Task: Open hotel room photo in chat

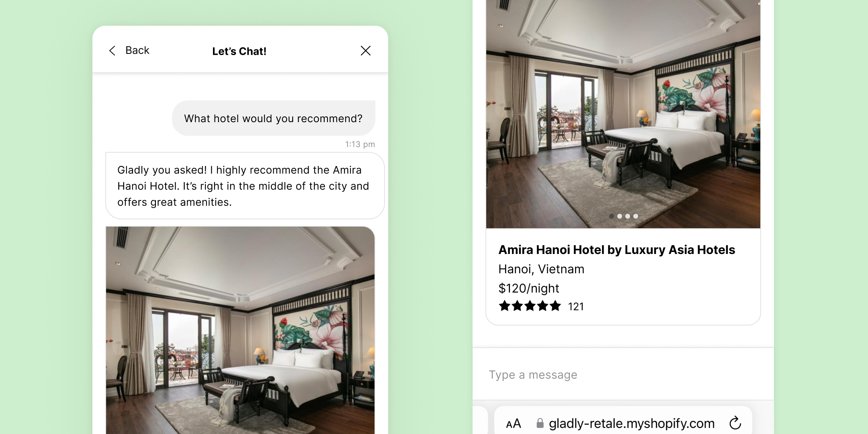Action: 240,330
